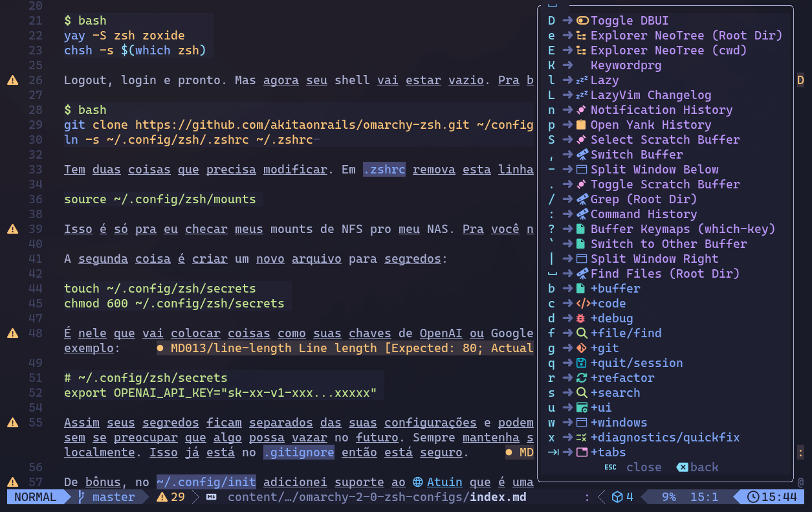Choose Command History in which-key menu
Screen dimensions: 812x512
pyautogui.click(x=643, y=214)
